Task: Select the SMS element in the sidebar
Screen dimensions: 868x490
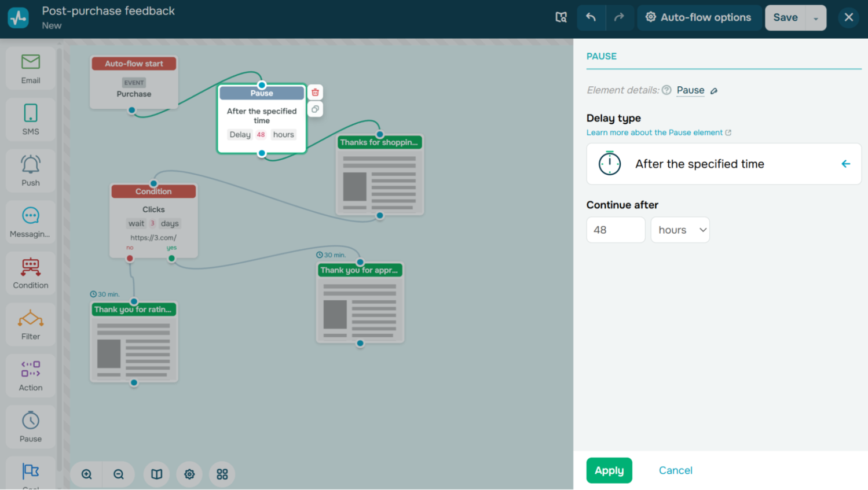Action: pyautogui.click(x=31, y=120)
